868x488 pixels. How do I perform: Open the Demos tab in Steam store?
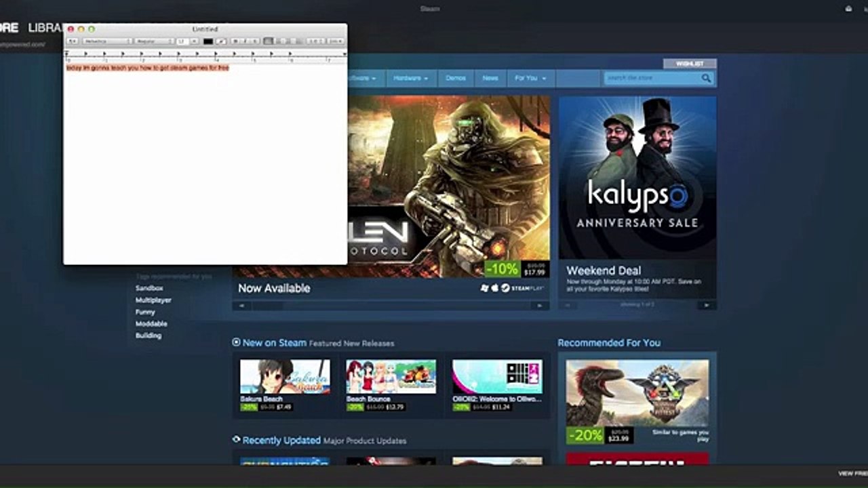(456, 78)
